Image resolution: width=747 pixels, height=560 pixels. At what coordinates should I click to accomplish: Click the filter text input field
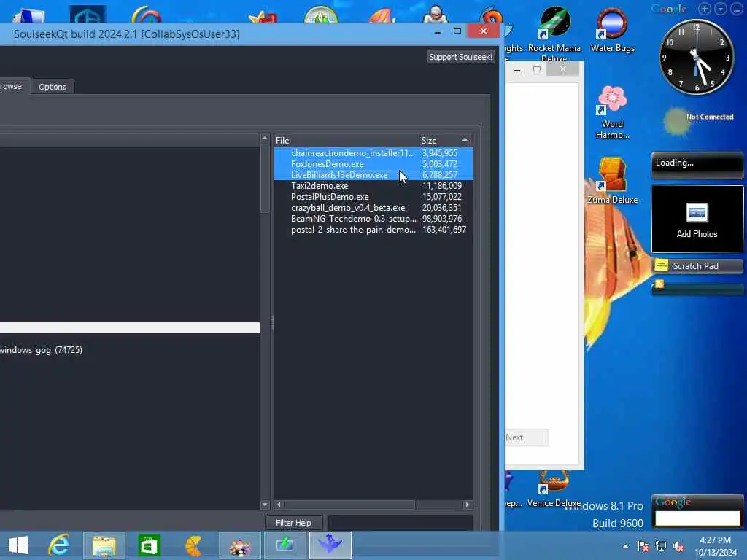400,523
